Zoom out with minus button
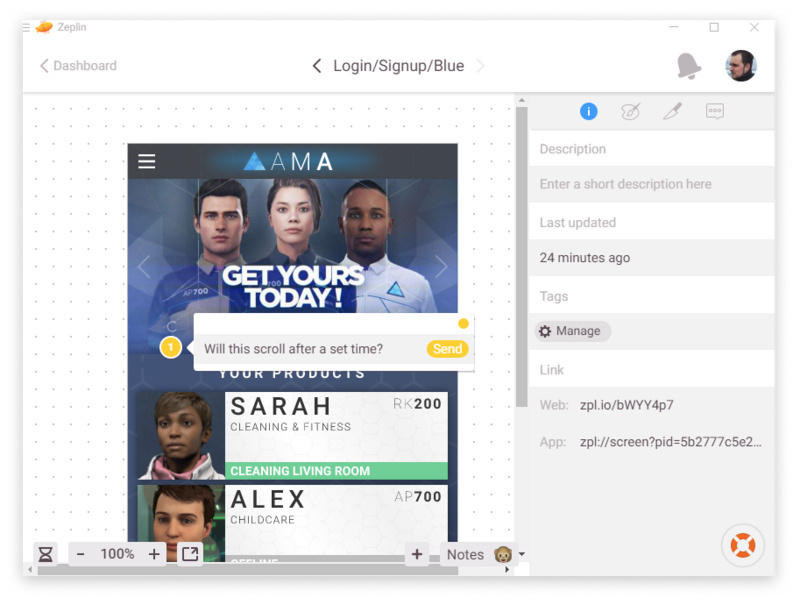 [x=80, y=554]
